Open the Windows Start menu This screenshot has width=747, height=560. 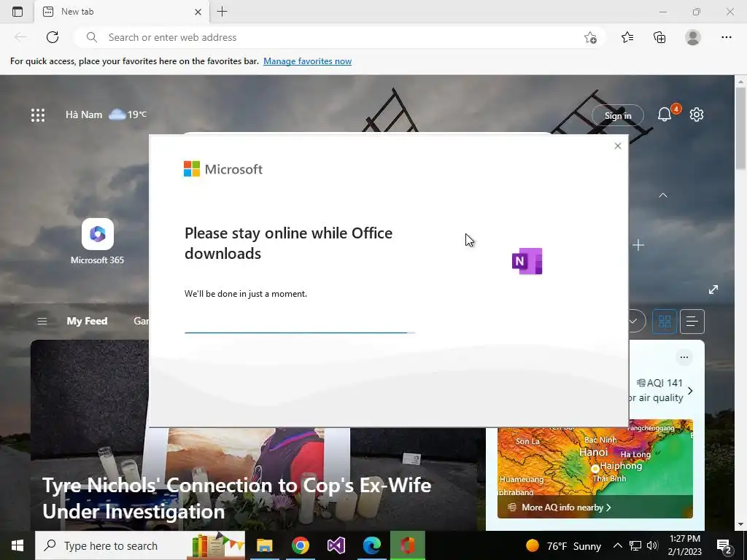click(18, 545)
